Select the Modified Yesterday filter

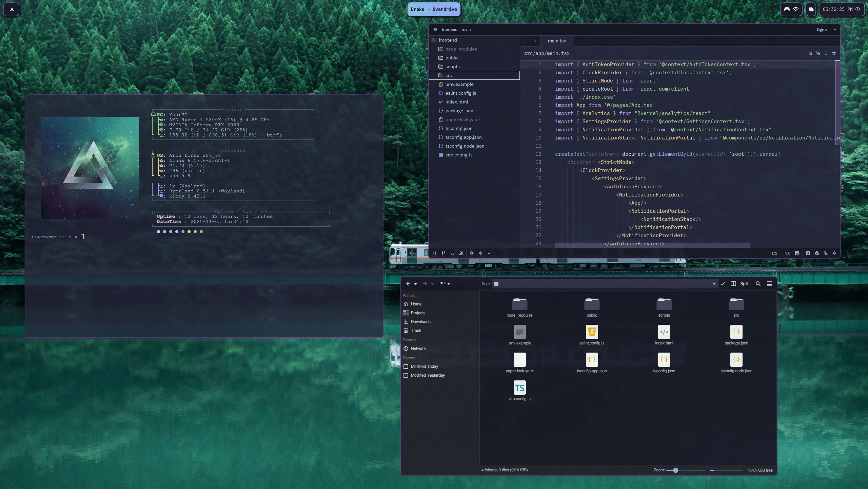[x=428, y=375]
